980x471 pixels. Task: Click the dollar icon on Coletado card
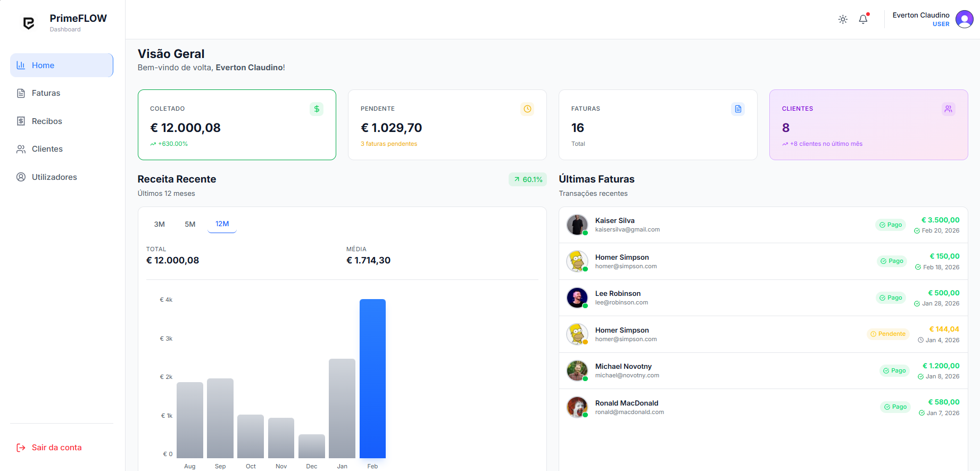(x=317, y=109)
